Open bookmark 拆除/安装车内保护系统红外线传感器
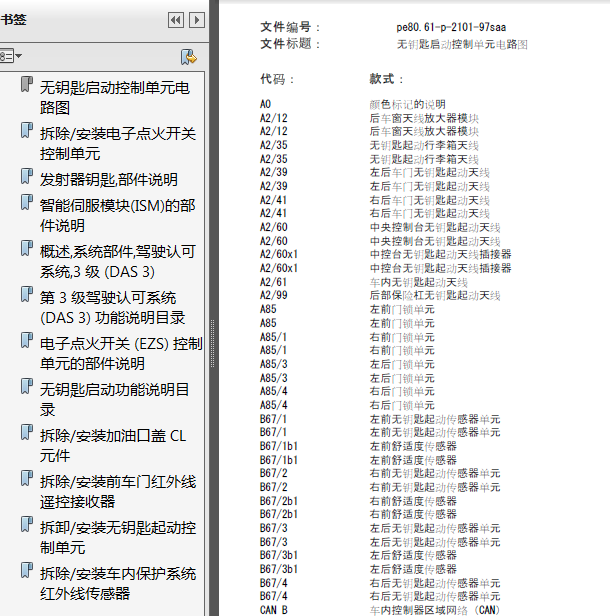610x616 pixels. (118, 583)
